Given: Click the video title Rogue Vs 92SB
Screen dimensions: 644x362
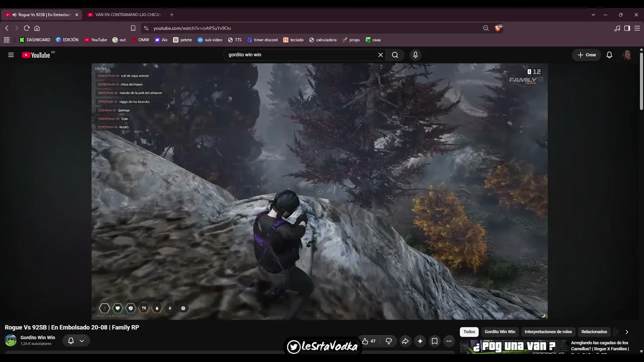Looking at the screenshot, I should (x=72, y=327).
